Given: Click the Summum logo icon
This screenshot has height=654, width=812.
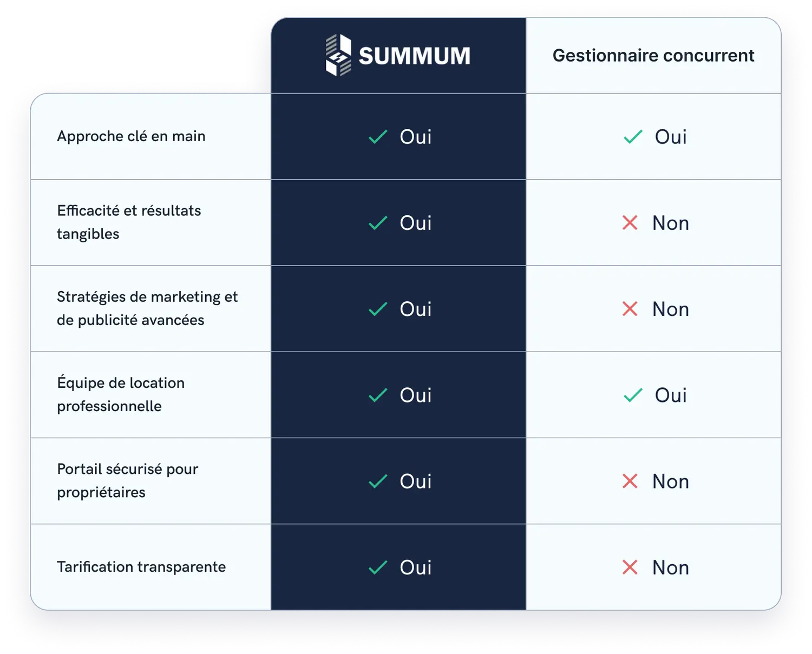Looking at the screenshot, I should pos(338,55).
